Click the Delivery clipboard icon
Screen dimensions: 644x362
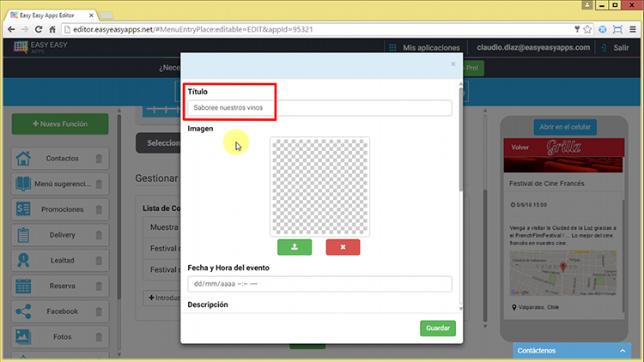pos(23,235)
